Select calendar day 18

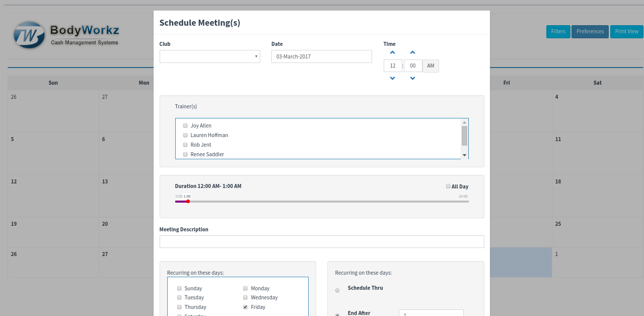tap(598, 196)
